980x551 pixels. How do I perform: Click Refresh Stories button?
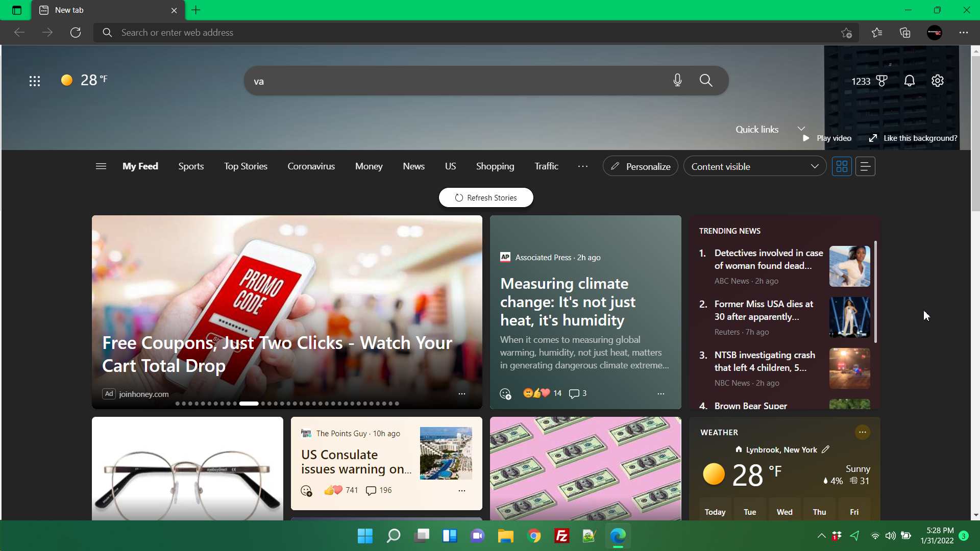click(486, 197)
